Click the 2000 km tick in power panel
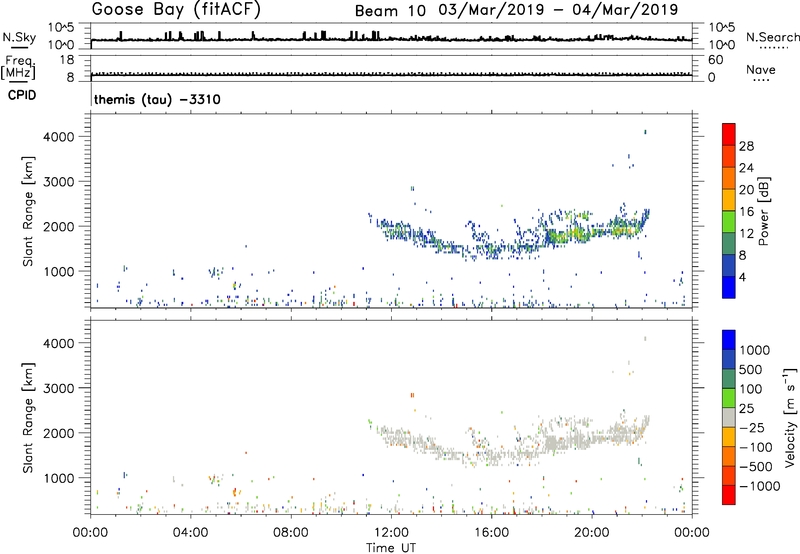 pyautogui.click(x=59, y=226)
